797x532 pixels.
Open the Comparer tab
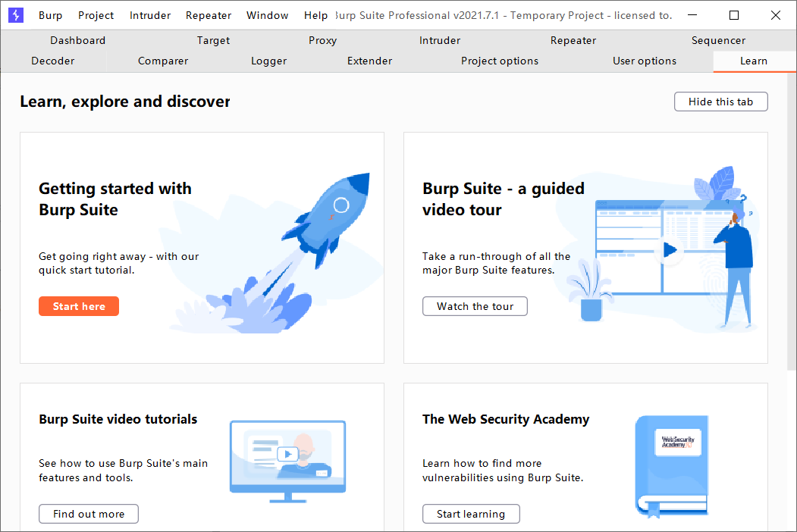coord(162,61)
